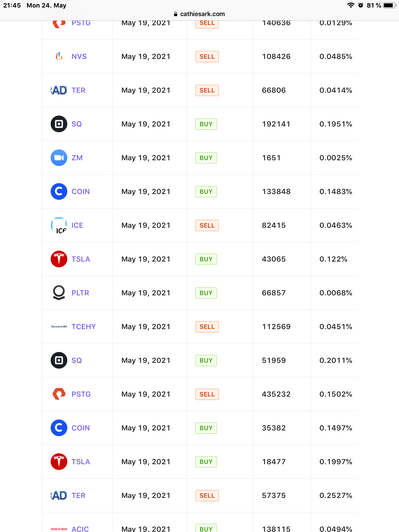Tap the Novartis logo icon beside NVS

[x=59, y=56]
